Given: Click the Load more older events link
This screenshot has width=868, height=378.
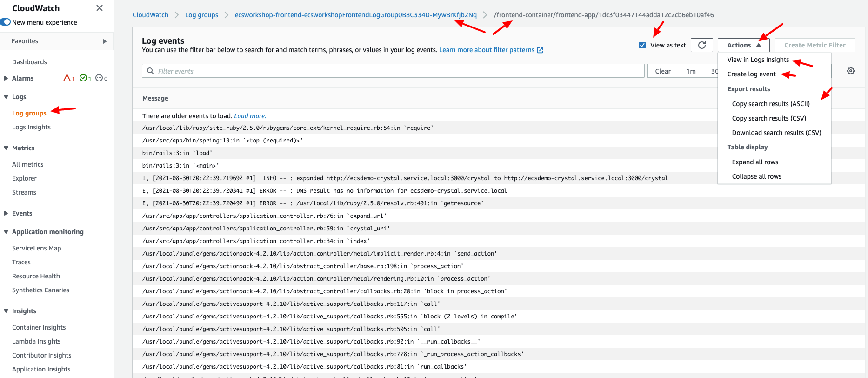Looking at the screenshot, I should pos(250,116).
